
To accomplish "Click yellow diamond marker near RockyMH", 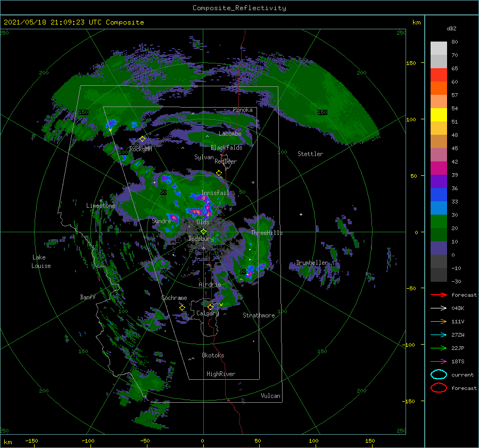I will [x=142, y=139].
